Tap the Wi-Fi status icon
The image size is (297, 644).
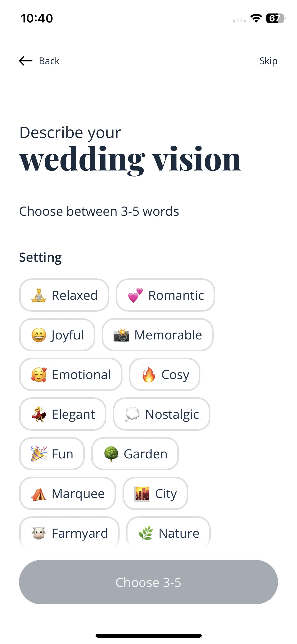point(256,18)
